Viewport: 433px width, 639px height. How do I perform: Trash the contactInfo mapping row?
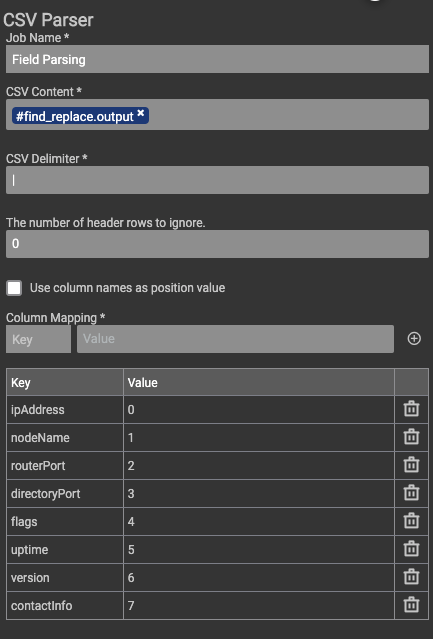click(x=411, y=605)
